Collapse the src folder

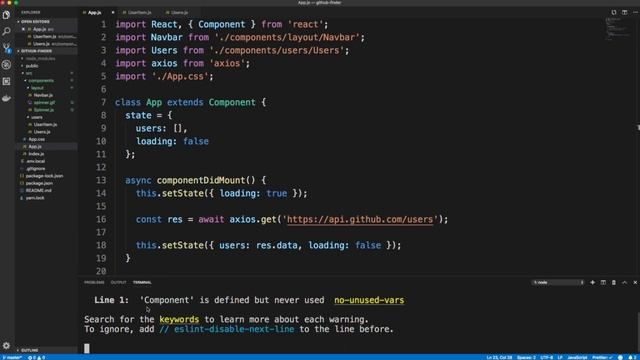[x=29, y=73]
